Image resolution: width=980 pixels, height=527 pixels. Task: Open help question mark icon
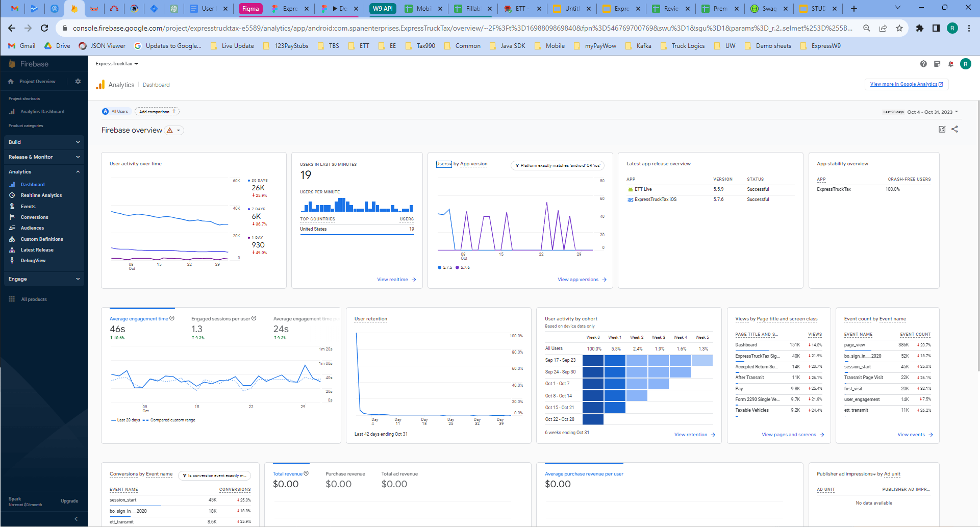tap(923, 64)
